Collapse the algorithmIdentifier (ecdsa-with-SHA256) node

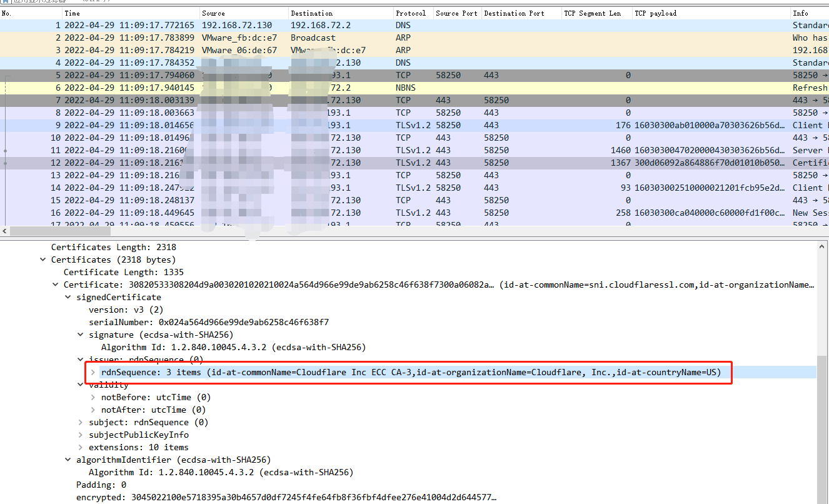coord(68,460)
